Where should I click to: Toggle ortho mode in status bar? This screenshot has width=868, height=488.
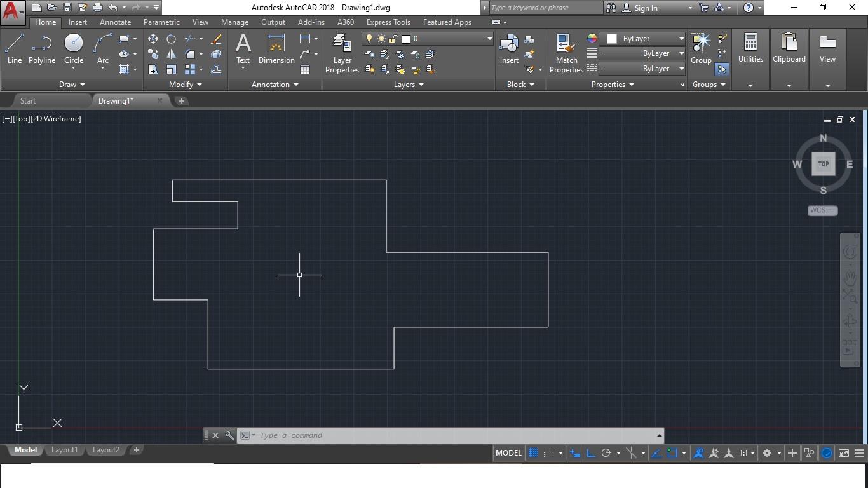click(590, 453)
